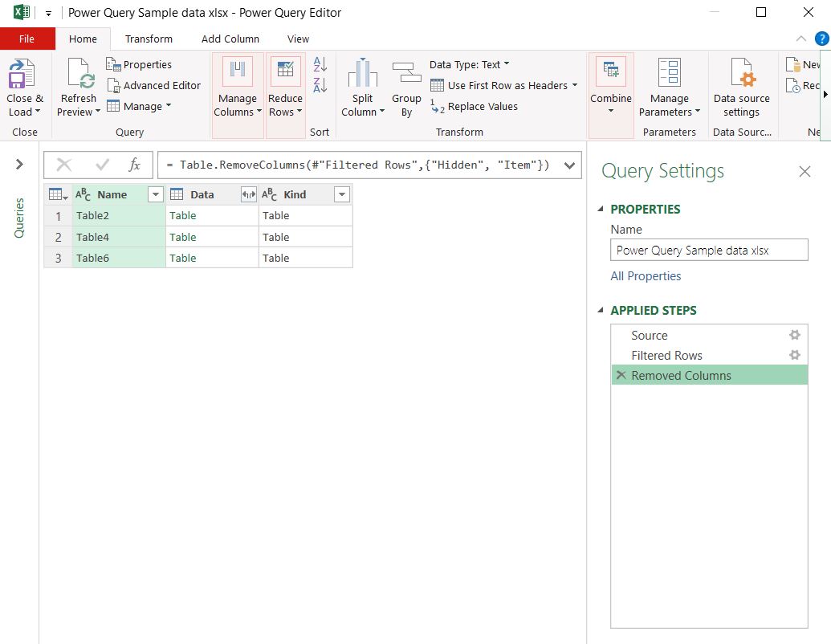Click the fx add step icon
831x644 pixels.
tap(135, 165)
